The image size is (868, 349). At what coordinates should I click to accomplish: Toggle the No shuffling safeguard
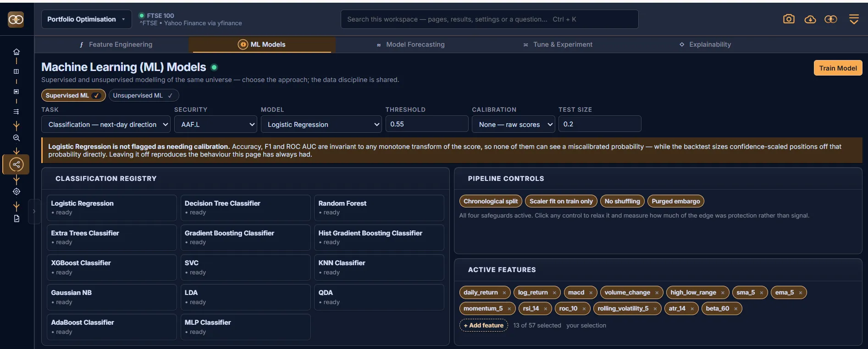(x=622, y=201)
